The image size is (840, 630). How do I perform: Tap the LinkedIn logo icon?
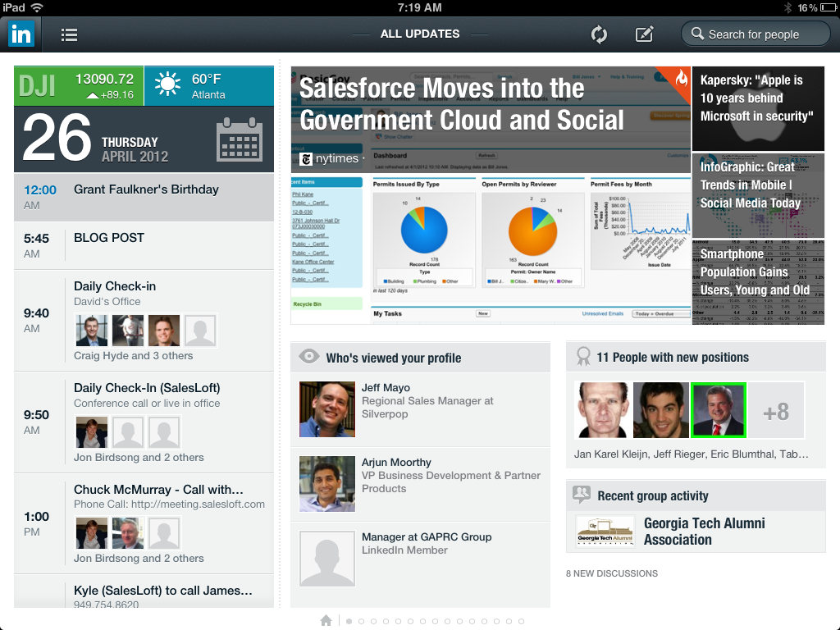21,34
